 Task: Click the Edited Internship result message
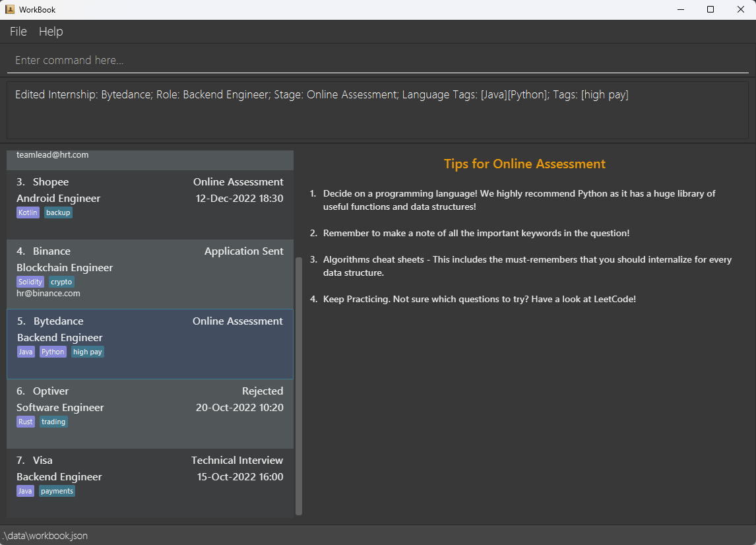pos(321,94)
